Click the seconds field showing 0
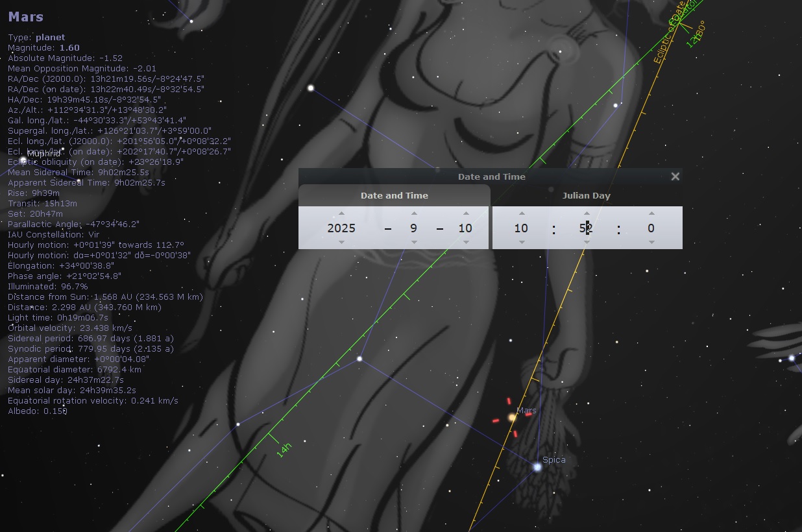Image resolution: width=802 pixels, height=532 pixels. pyautogui.click(x=651, y=228)
